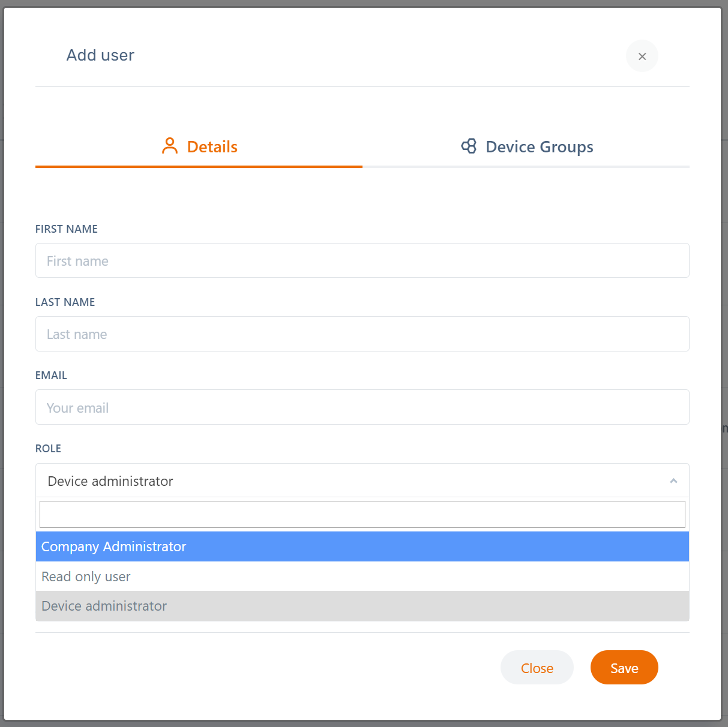Focus the First name input field
The width and height of the screenshot is (728, 727).
362,261
